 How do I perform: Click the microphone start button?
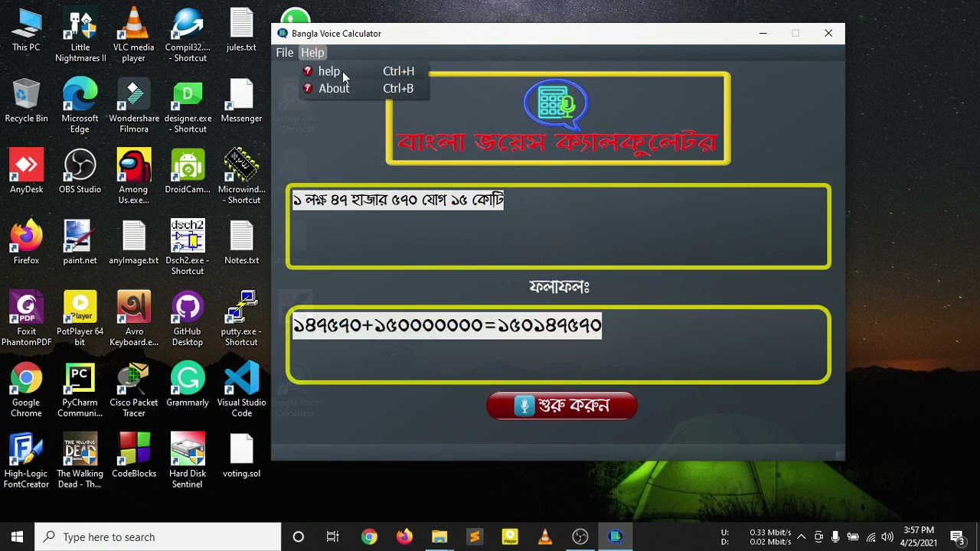[562, 406]
